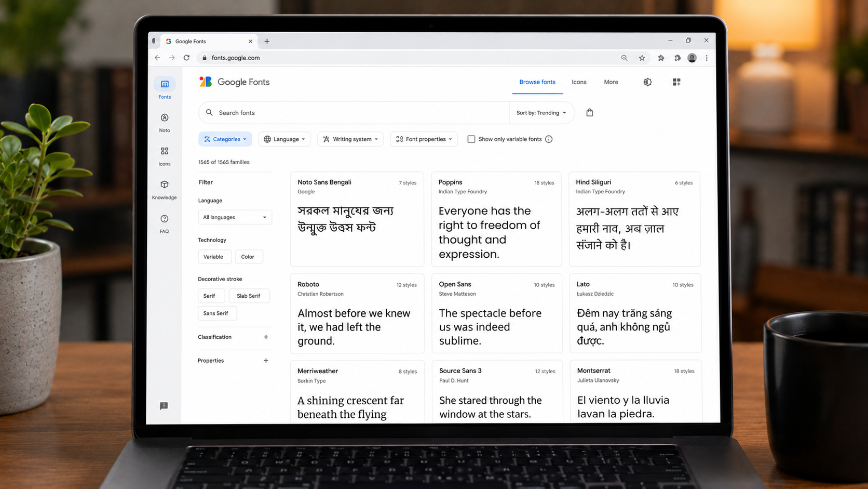
Task: Open the Roboto font card
Action: (357, 313)
